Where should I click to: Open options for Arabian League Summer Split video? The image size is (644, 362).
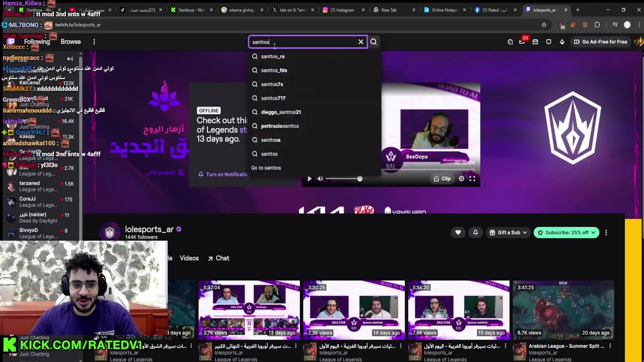[x=610, y=346]
